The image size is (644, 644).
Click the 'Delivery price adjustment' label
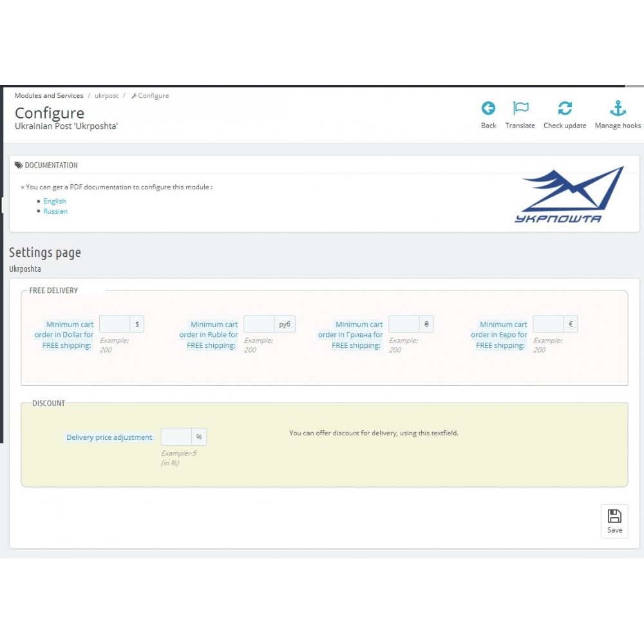[x=109, y=437]
